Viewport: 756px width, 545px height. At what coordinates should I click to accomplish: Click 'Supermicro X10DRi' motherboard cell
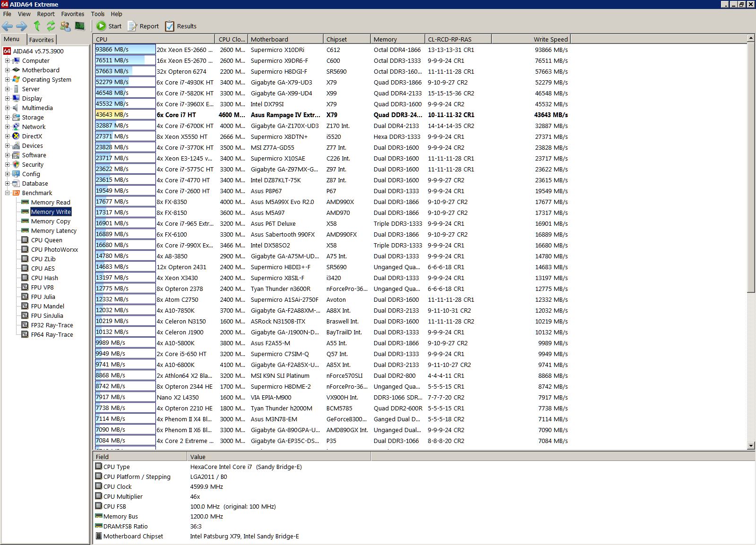[277, 50]
